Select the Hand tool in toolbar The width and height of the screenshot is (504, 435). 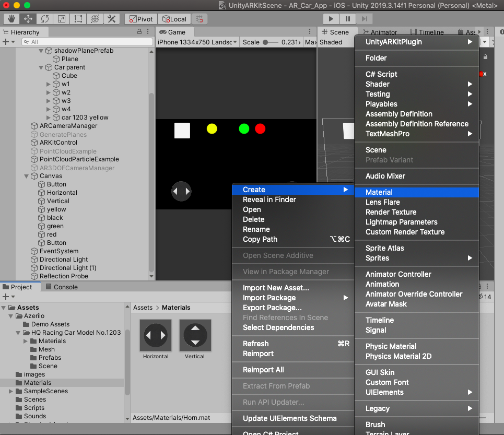11,19
